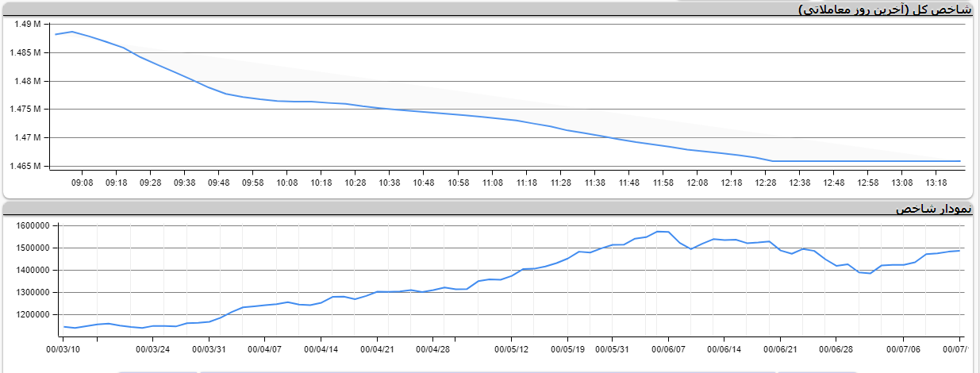980x373 pixels.
Task: Click the 11:28 time axis label
Action: (x=560, y=183)
